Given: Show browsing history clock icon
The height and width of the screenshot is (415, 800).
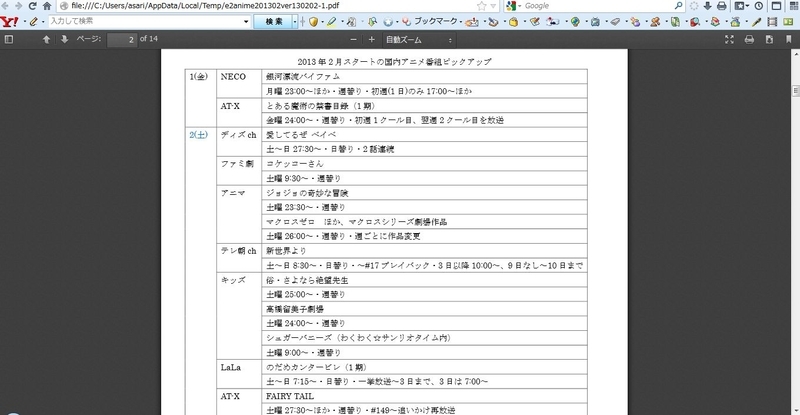Looking at the screenshot, I should [759, 6].
